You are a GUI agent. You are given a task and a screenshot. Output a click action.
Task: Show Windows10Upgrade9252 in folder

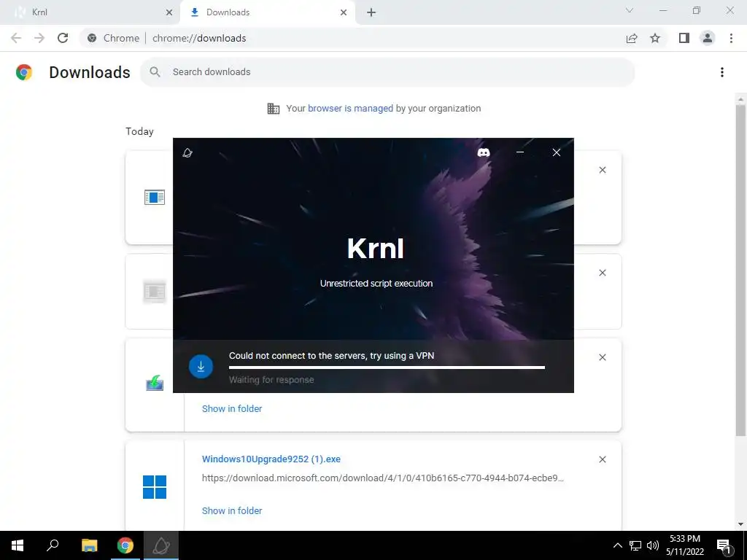pyautogui.click(x=232, y=510)
